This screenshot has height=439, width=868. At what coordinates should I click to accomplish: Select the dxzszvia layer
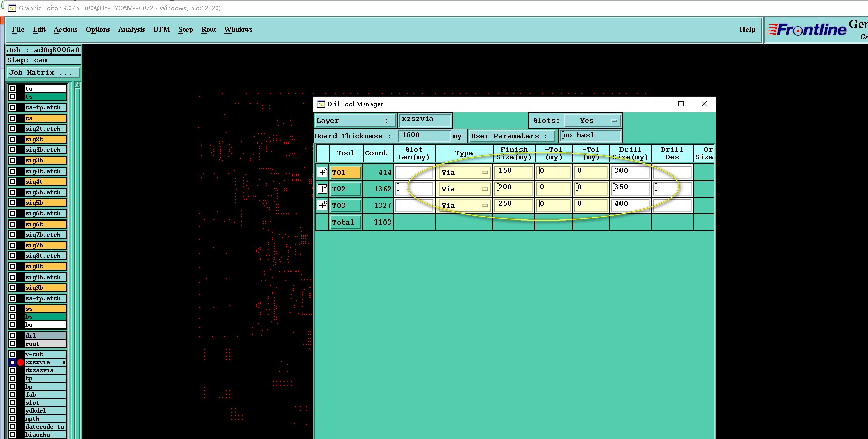45,370
